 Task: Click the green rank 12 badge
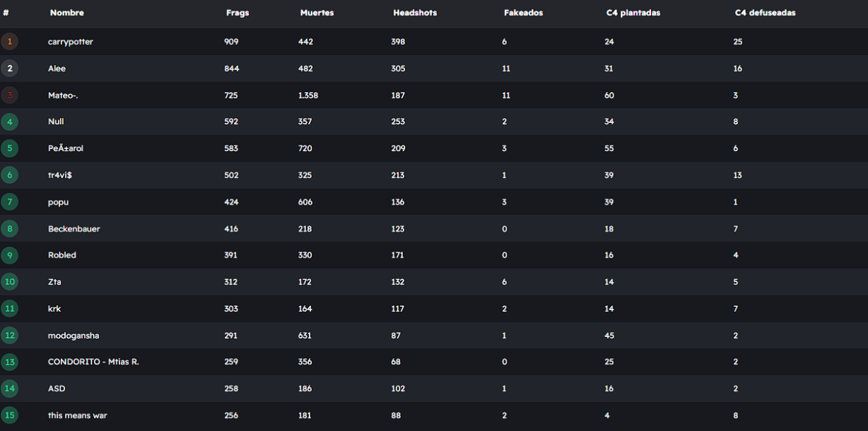(9, 336)
